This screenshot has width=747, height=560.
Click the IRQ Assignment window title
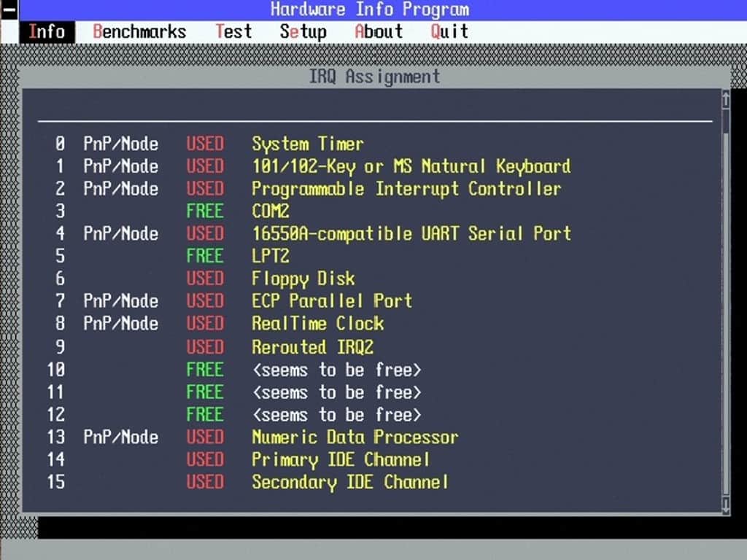point(374,77)
